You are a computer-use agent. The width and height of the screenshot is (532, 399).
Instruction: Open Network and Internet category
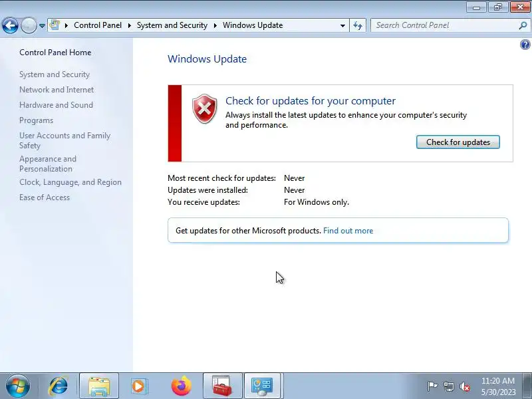click(x=57, y=90)
